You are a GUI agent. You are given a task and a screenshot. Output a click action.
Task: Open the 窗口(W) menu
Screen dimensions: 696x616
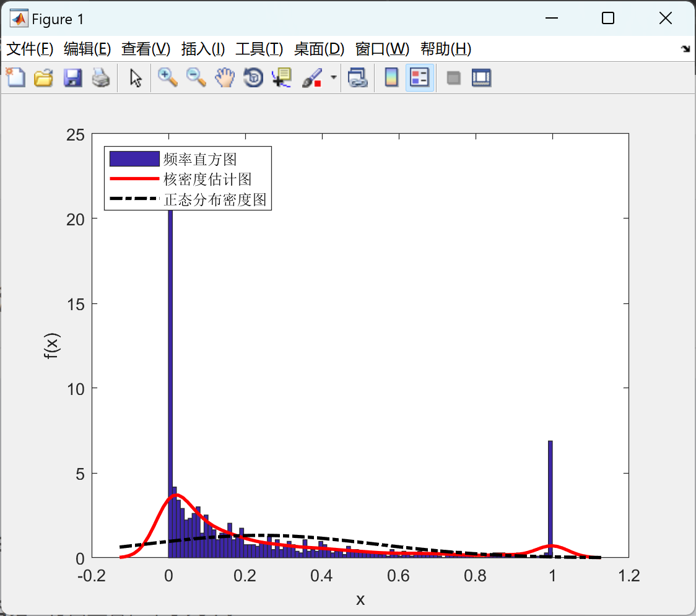tap(382, 49)
